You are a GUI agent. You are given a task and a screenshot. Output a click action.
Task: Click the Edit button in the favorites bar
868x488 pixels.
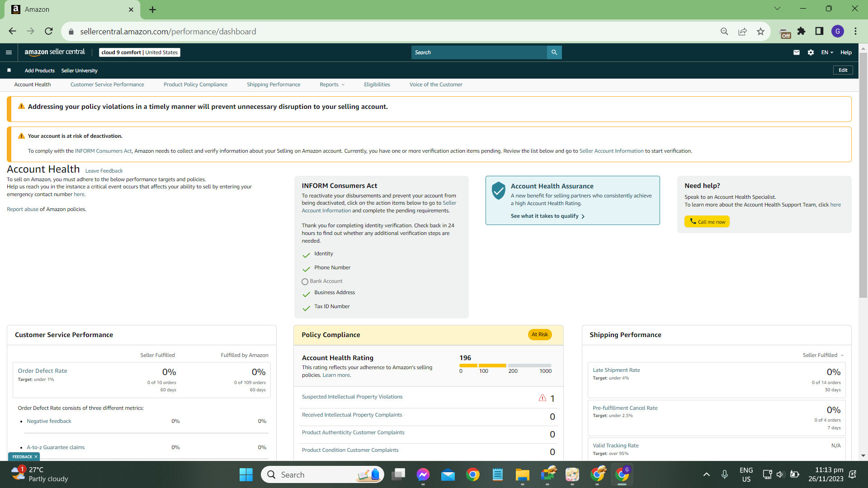coord(843,70)
